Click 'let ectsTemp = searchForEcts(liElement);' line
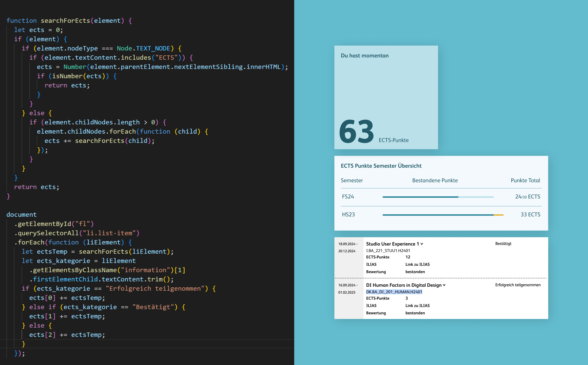Viewport: 588px width, 365px height. point(98,252)
